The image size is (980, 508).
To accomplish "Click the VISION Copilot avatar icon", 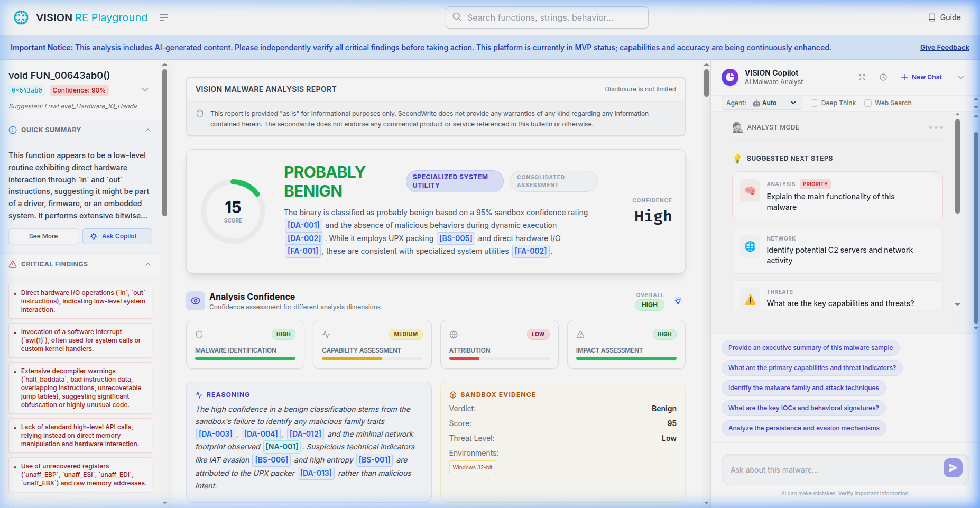I will tap(730, 77).
